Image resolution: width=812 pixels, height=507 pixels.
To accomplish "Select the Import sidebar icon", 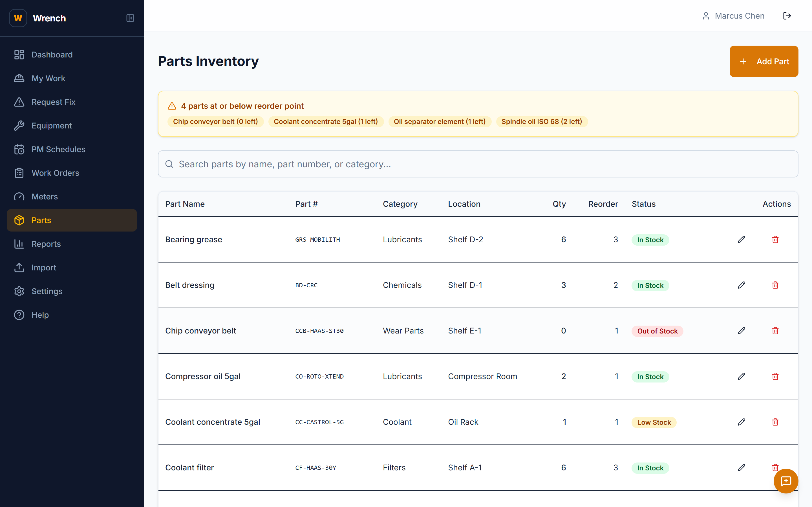I will coord(19,267).
